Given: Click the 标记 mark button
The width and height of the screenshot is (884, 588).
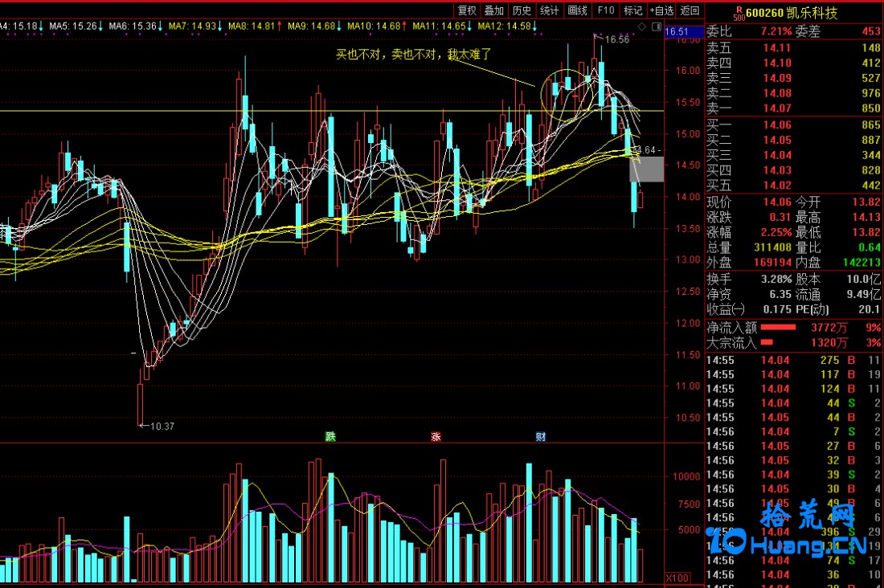Looking at the screenshot, I should pos(632,10).
